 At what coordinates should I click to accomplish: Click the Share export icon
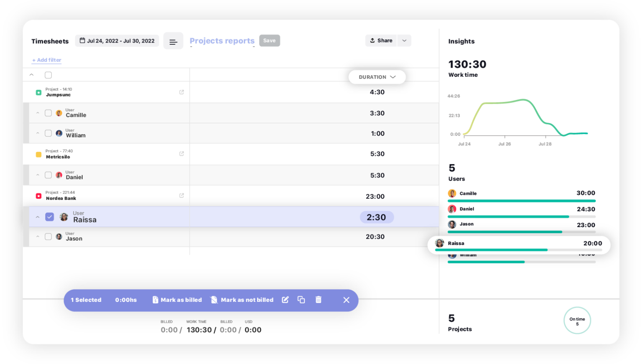coord(372,40)
